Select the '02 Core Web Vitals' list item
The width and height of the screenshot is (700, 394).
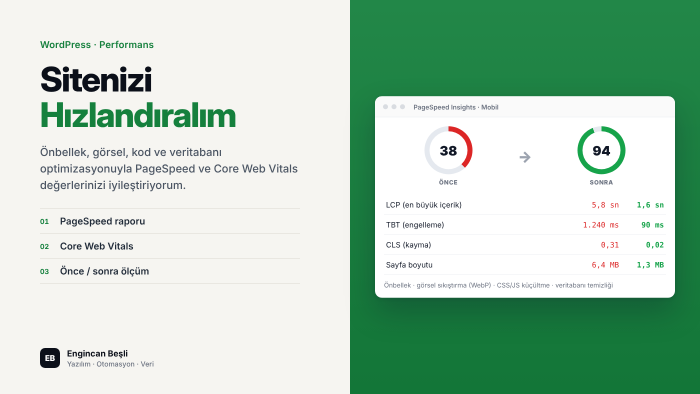point(170,246)
